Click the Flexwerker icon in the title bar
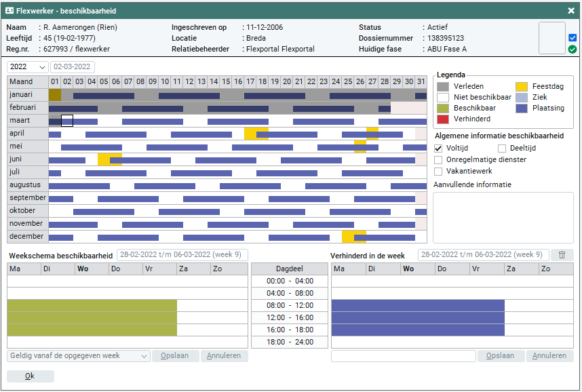582x392 pixels. pos(9,10)
